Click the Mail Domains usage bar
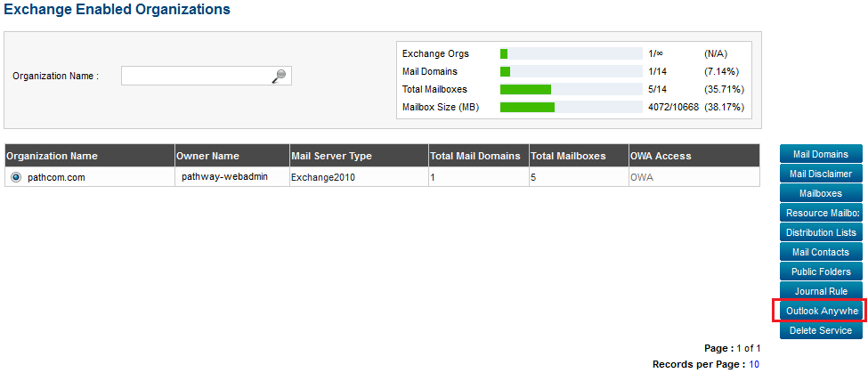 point(571,71)
